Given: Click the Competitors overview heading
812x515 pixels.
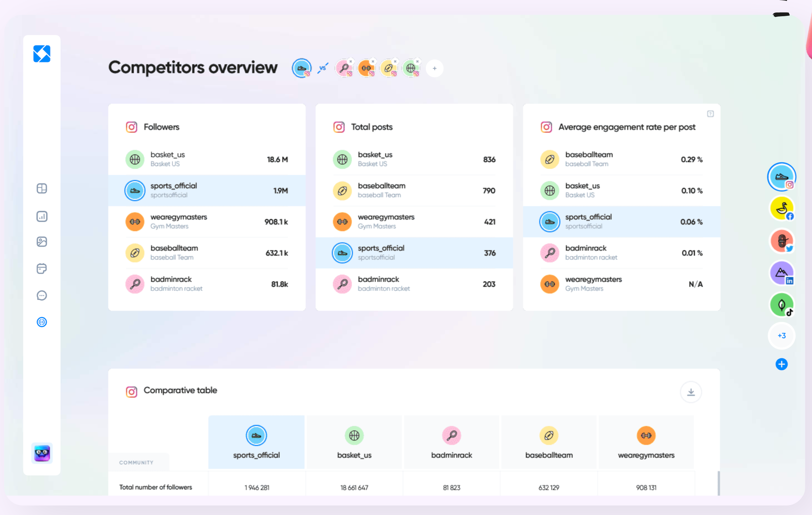Looking at the screenshot, I should (193, 67).
